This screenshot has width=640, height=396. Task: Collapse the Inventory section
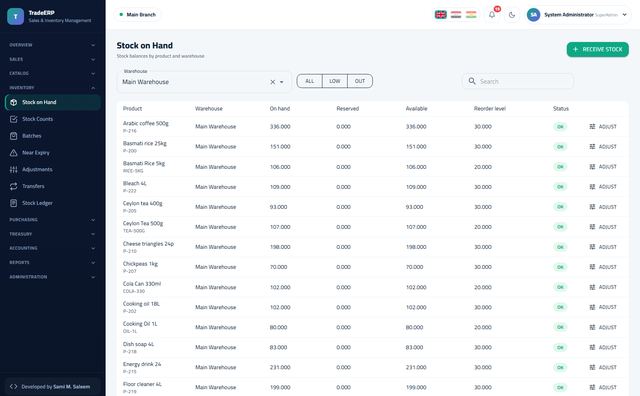[x=52, y=88]
